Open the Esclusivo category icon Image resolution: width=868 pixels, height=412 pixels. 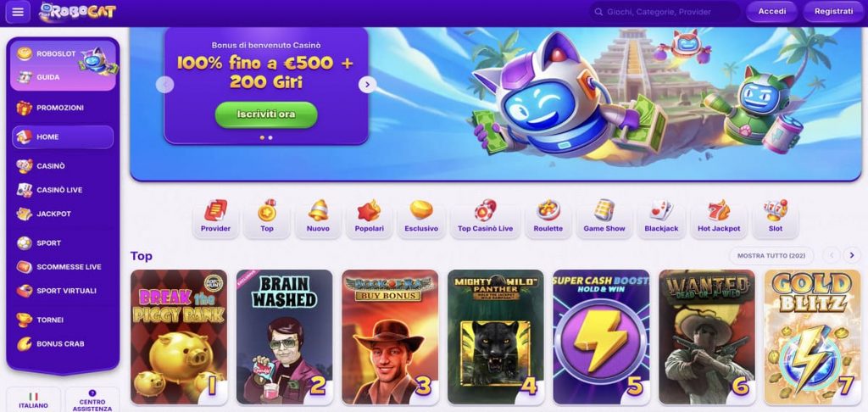421,210
